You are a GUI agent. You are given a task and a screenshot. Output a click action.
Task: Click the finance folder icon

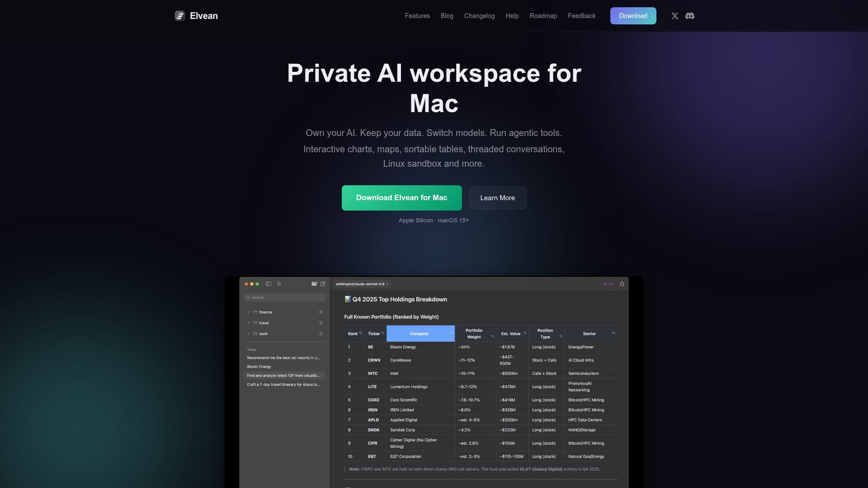(255, 312)
